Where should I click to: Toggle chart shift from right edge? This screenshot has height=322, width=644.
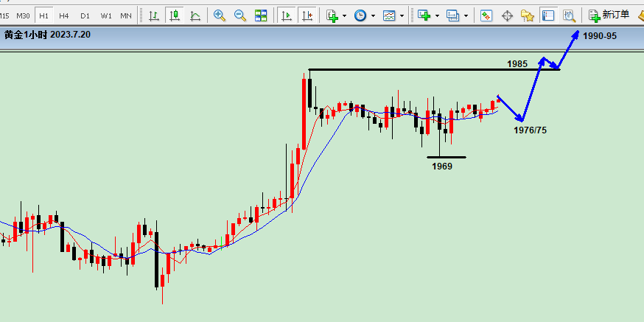click(x=307, y=15)
